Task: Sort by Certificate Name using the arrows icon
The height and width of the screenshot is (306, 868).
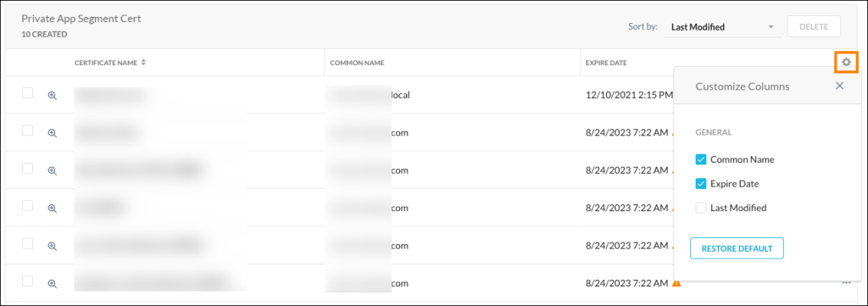Action: (143, 63)
